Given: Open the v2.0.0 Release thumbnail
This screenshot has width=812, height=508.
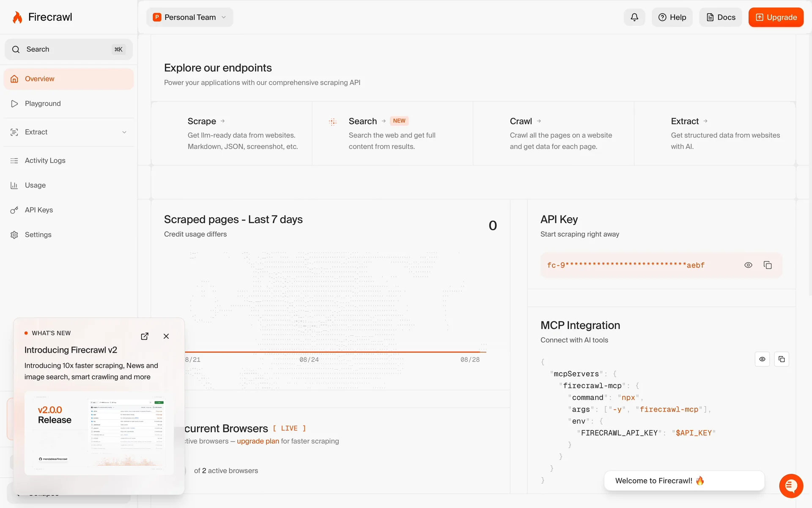Looking at the screenshot, I should click(99, 432).
